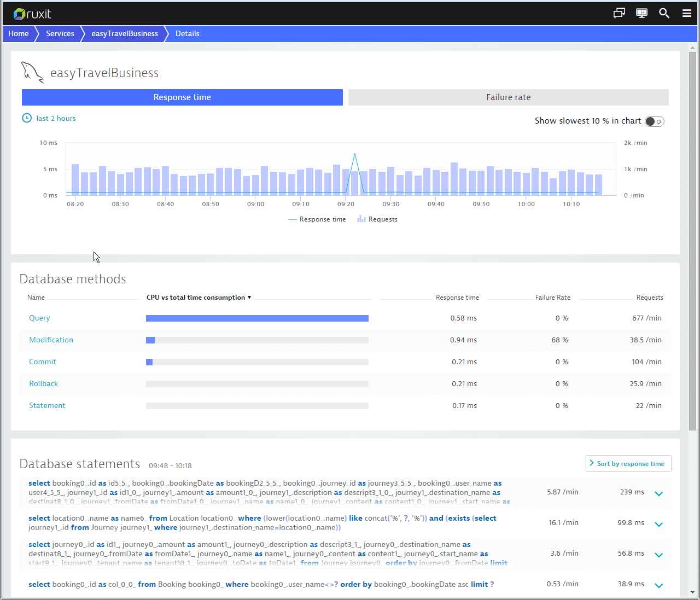Click the Name column header
The image size is (700, 600).
36,298
